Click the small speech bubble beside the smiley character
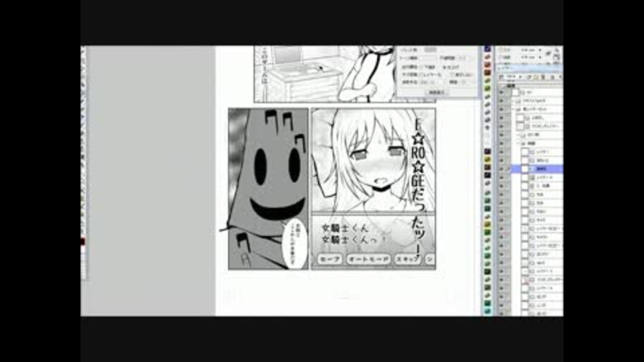This screenshot has height=362, width=644. coord(296,245)
